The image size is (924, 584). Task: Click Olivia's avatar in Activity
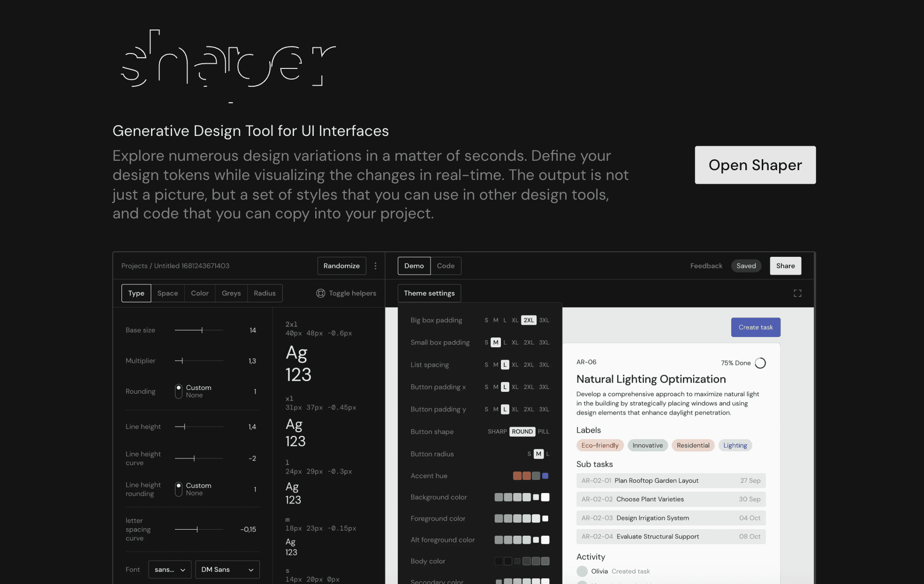coord(582,571)
